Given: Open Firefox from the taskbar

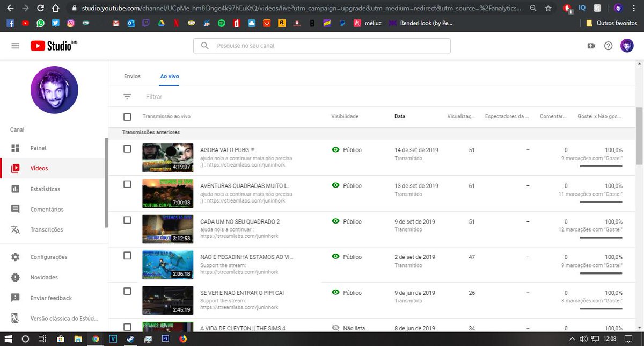Looking at the screenshot, I should 183,339.
